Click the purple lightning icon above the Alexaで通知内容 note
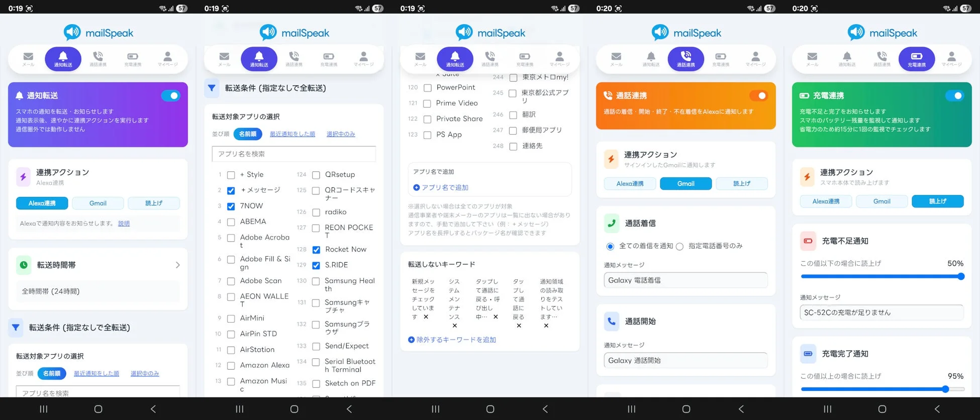 (23, 177)
